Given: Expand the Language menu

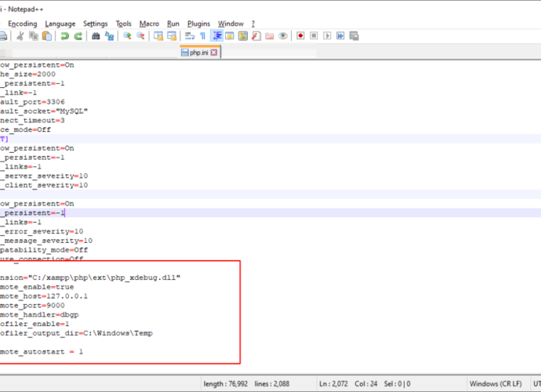Looking at the screenshot, I should pyautogui.click(x=60, y=24).
